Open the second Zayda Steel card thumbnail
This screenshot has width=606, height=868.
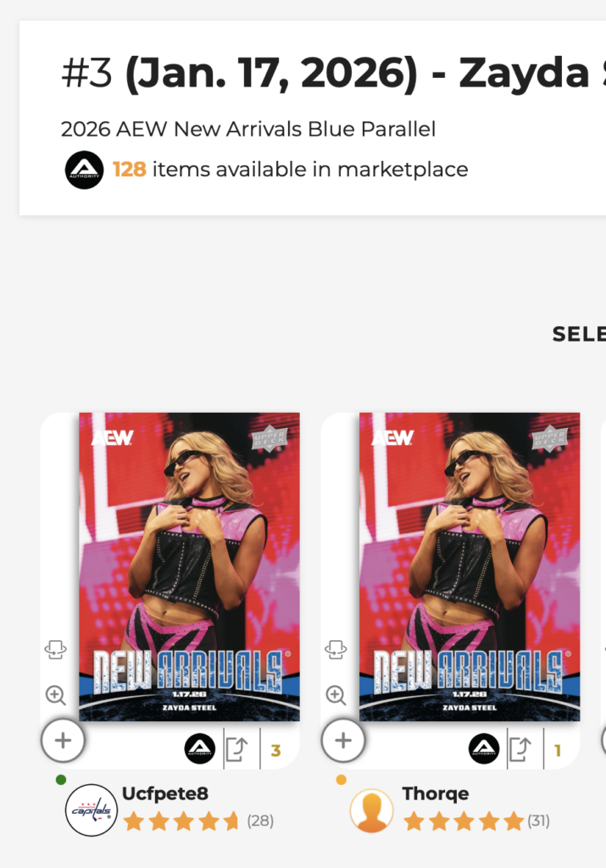[x=470, y=566]
